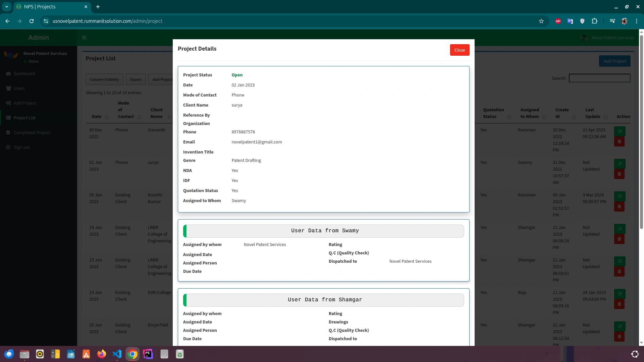Open Chrome three-dot menu
Viewport: 644px width, 362px height.
click(x=637, y=21)
